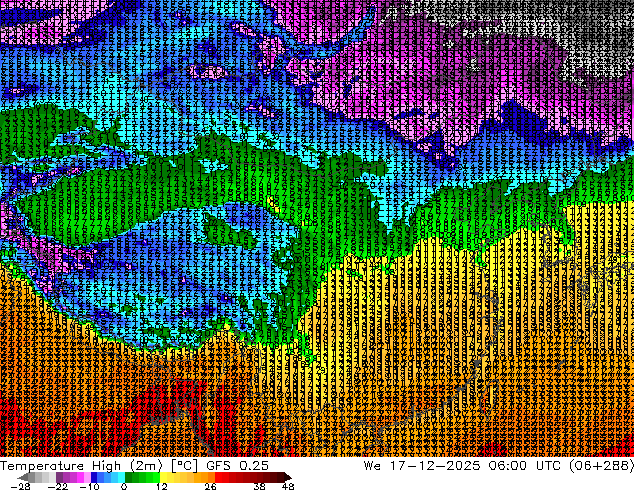634x490 pixels.
Task: Click the 'Temperature High (2m) [°C] GFS 0.25' title
Action: [x=134, y=465]
